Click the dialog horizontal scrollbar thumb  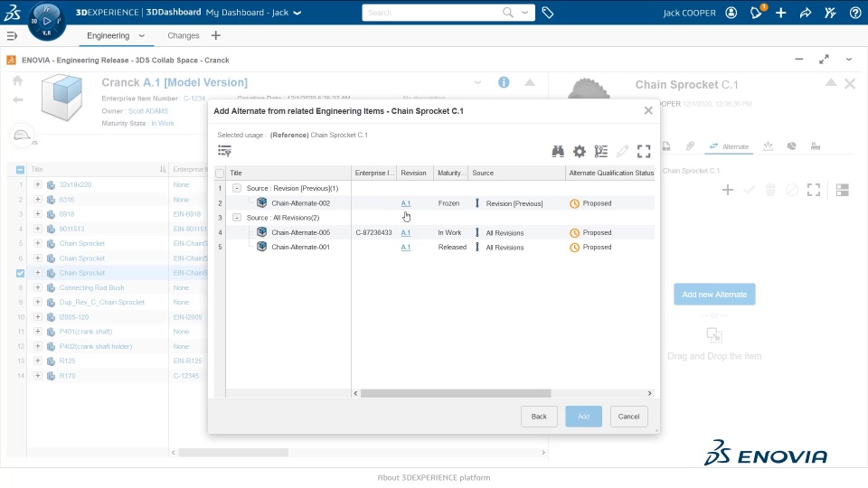click(x=456, y=393)
